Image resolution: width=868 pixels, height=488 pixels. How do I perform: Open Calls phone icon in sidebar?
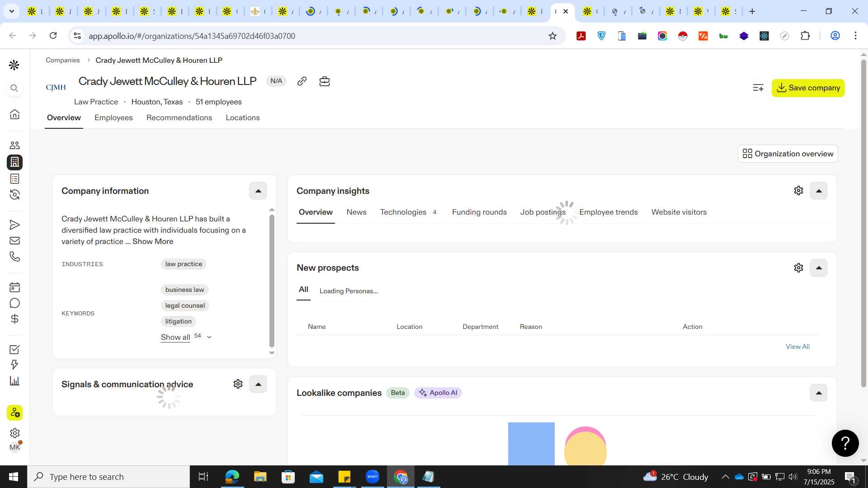click(x=14, y=257)
